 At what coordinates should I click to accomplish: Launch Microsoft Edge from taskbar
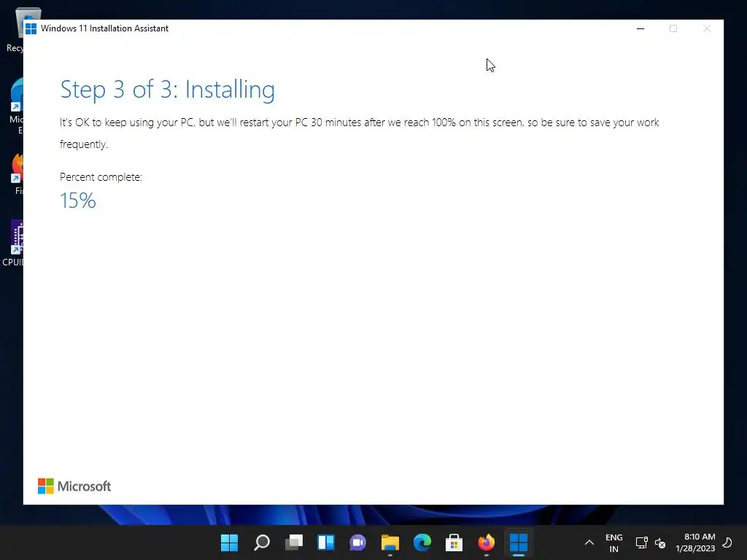click(422, 542)
